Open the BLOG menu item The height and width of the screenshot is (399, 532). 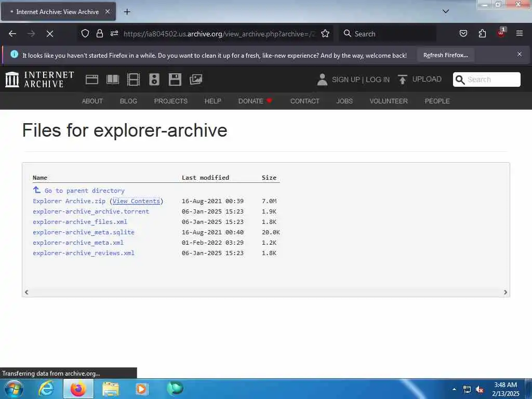[129, 101]
